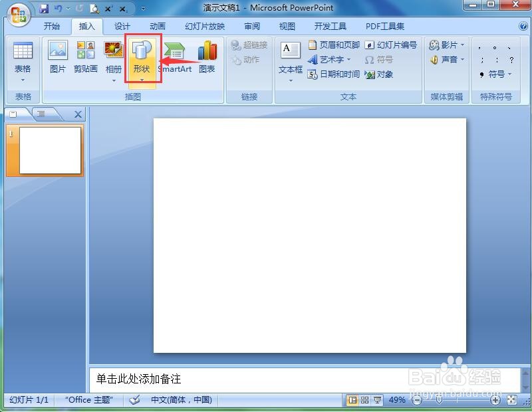Switch to the 设计 ribbon tab
Image resolution: width=532 pixels, height=412 pixels.
click(122, 27)
